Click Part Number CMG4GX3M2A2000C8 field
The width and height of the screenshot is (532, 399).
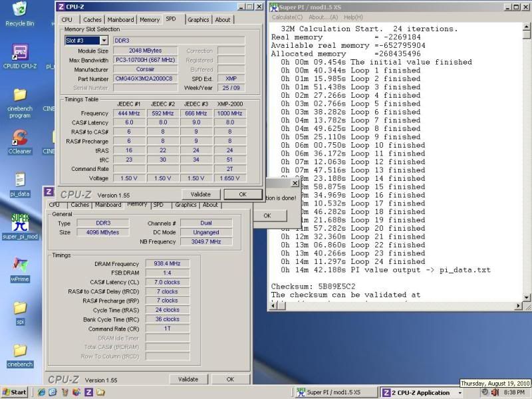click(145, 78)
